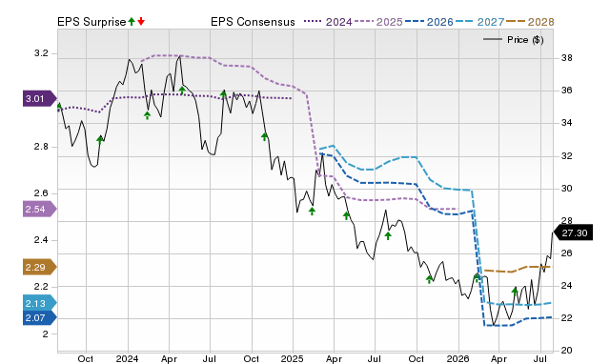
Task: Click the 34 label on the right price axis
Action: pos(567,123)
